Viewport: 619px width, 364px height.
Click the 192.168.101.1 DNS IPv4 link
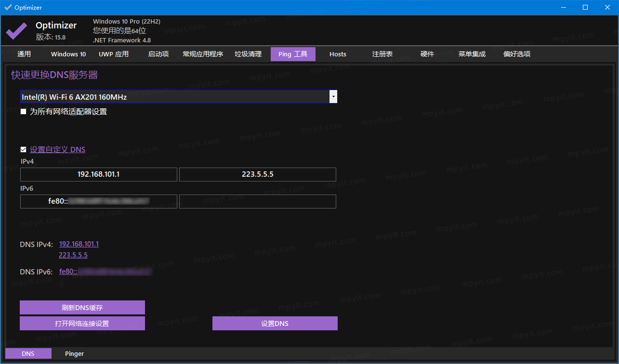[79, 244]
